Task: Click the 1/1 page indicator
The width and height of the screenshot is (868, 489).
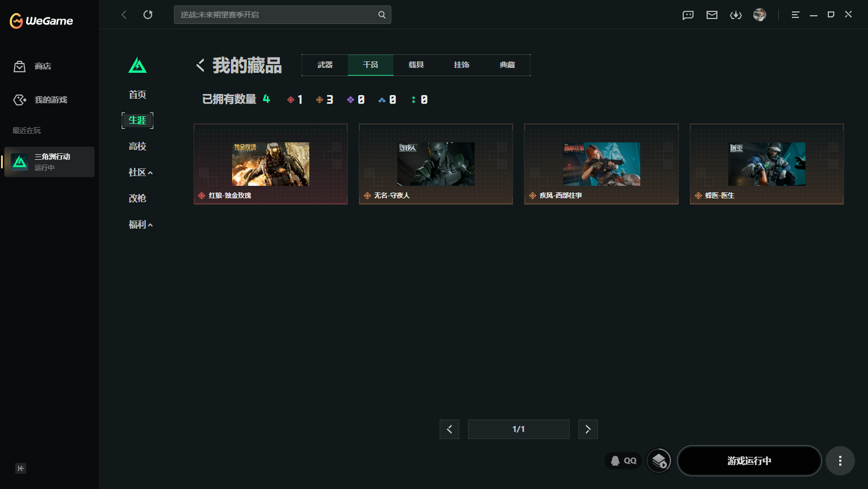Action: point(519,429)
